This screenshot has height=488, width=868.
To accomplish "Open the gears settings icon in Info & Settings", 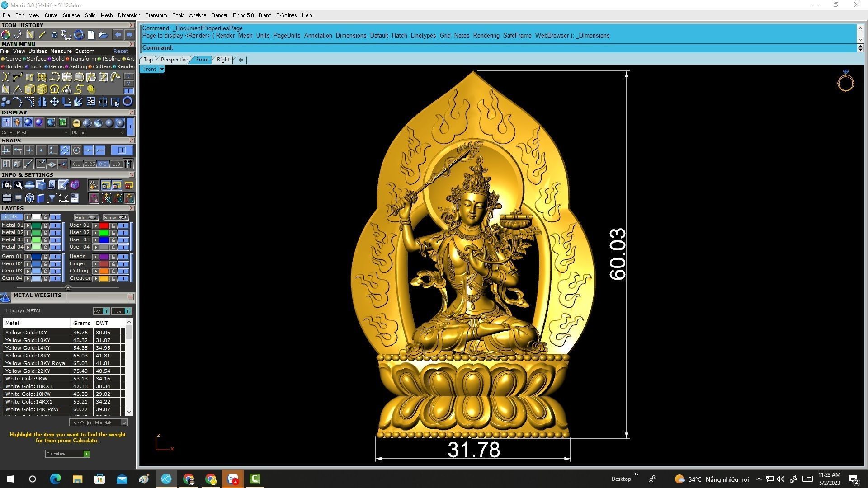I will tap(7, 185).
